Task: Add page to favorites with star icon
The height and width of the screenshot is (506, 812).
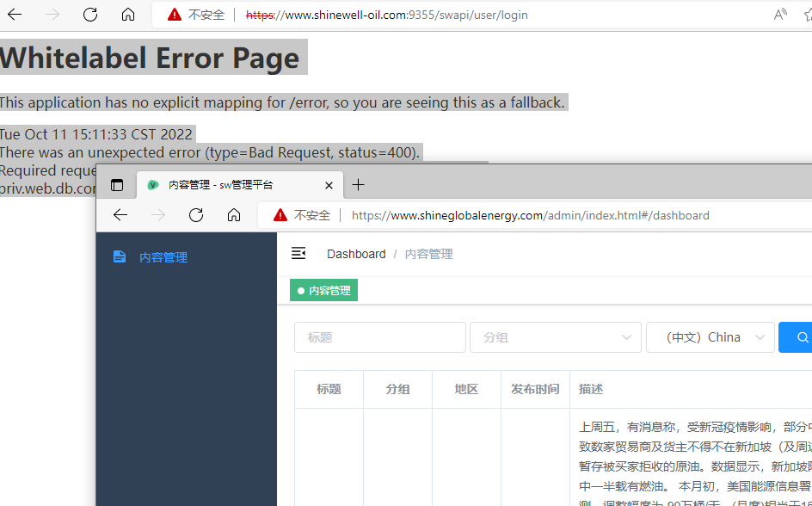Action: pos(808,15)
